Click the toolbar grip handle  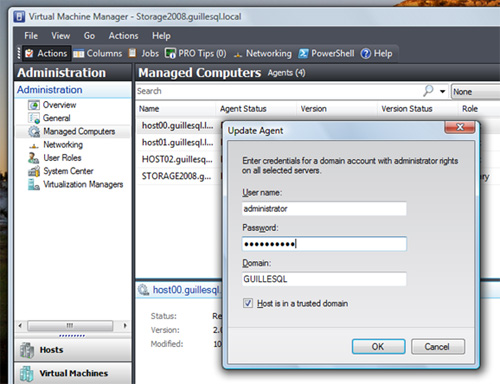click(x=19, y=53)
